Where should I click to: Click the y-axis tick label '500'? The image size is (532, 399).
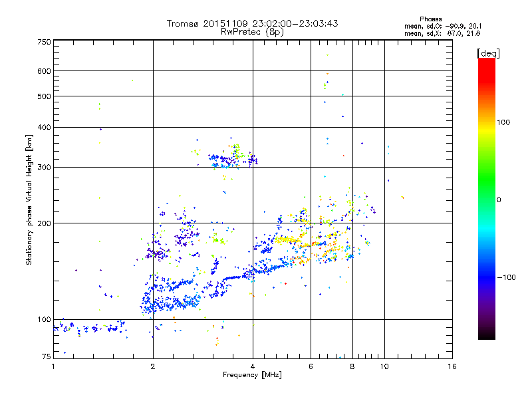[44, 96]
